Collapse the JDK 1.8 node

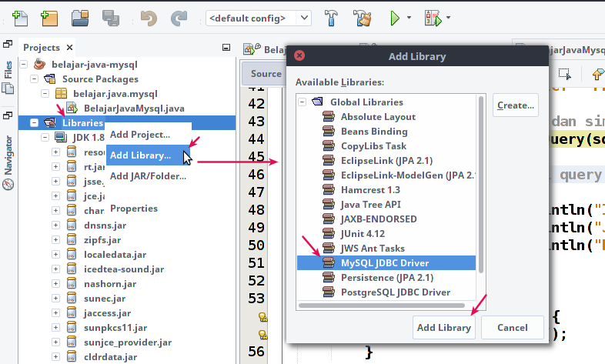click(x=45, y=138)
